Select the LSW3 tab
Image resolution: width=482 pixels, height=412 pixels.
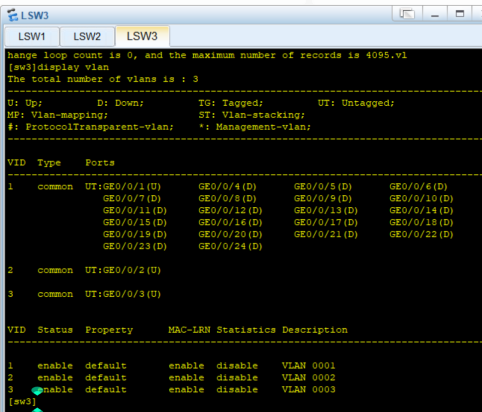click(x=142, y=36)
